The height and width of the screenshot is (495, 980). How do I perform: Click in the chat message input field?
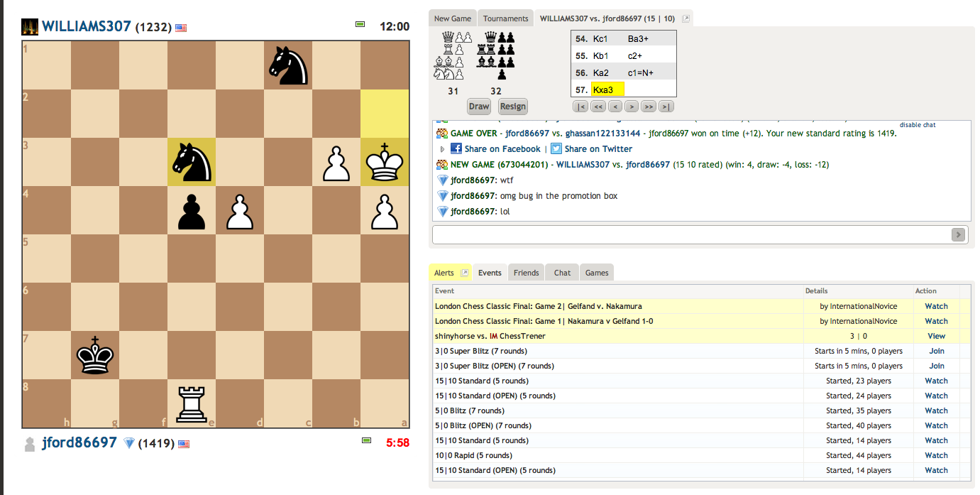pyautogui.click(x=691, y=234)
